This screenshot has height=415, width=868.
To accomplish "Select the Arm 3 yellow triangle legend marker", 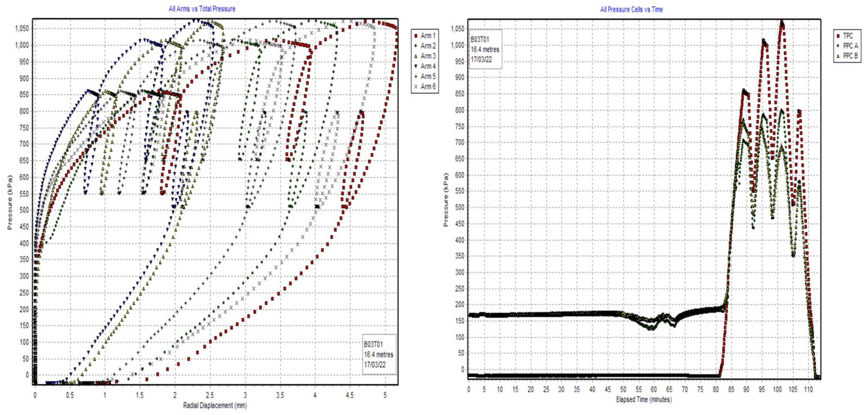I will tap(416, 56).
